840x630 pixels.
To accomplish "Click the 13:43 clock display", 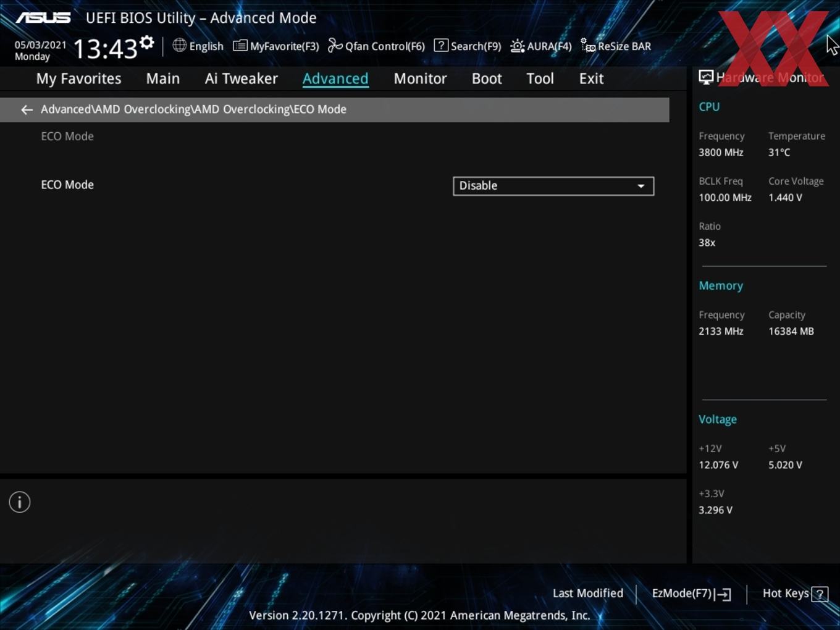I will point(106,48).
